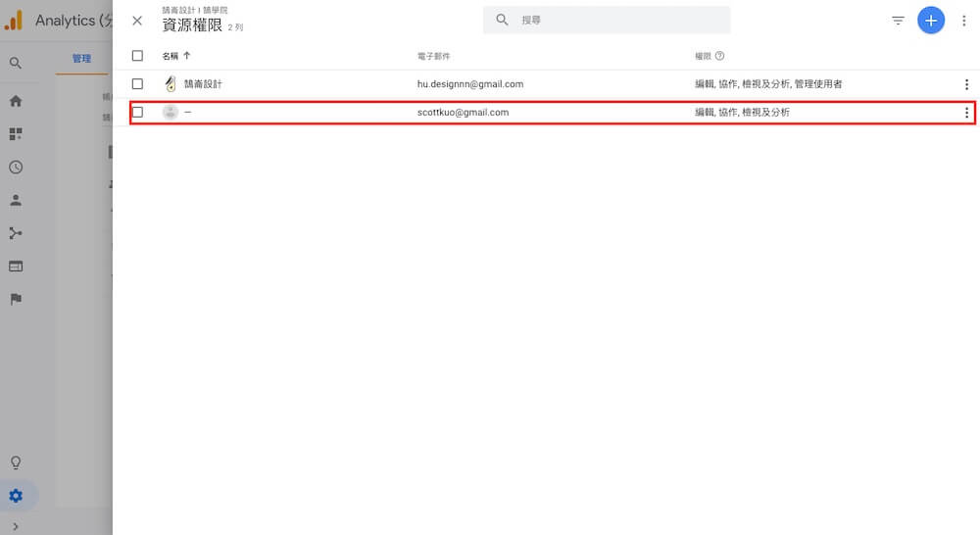Click the Analytics logo in sidebar
980x535 pixels.
click(x=14, y=21)
